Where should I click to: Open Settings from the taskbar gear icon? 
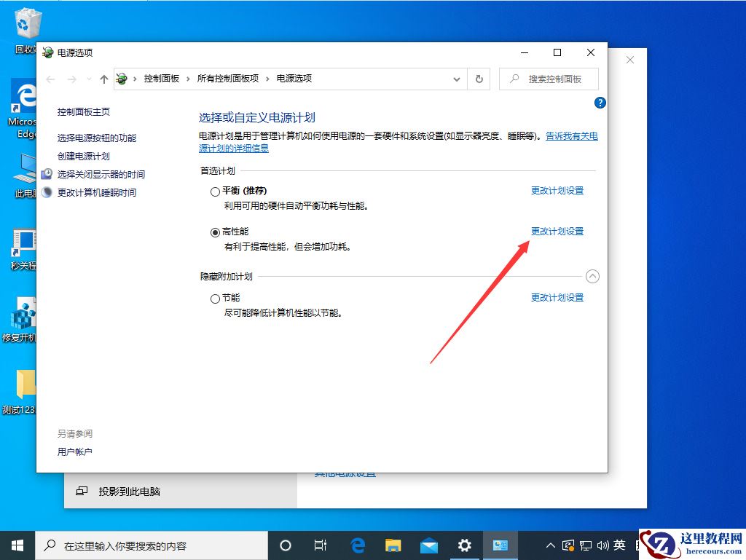click(x=464, y=545)
